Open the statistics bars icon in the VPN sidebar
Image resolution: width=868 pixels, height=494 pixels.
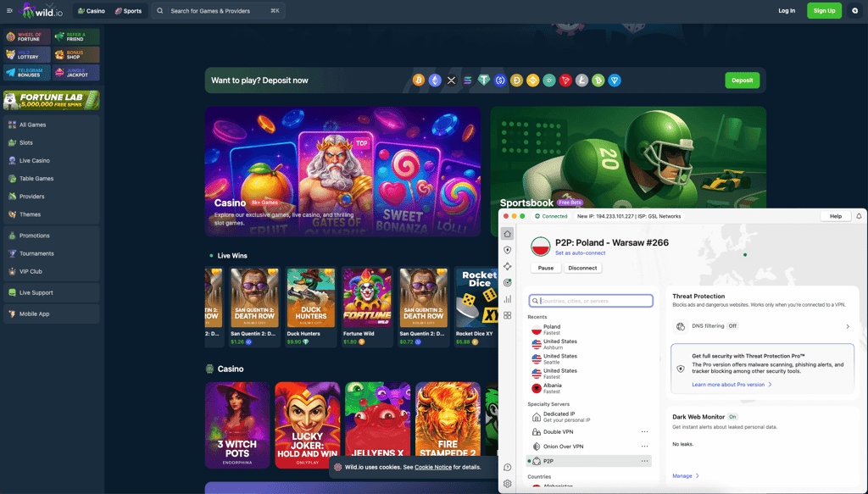[507, 299]
